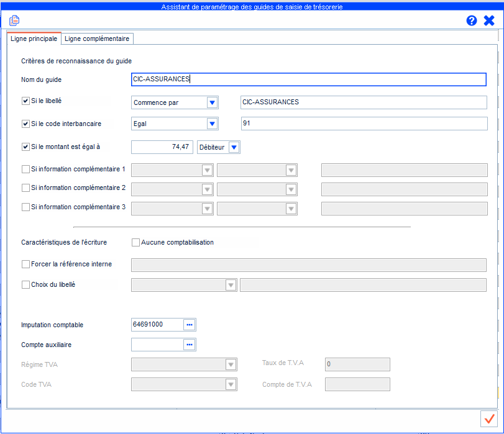
Task: Validate with the orange checkmark button
Action: (x=489, y=418)
